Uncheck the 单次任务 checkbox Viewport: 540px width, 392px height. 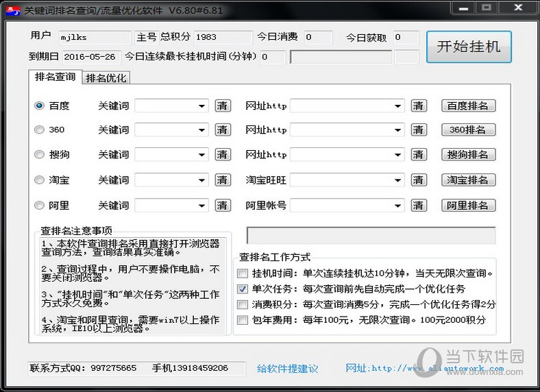[243, 289]
